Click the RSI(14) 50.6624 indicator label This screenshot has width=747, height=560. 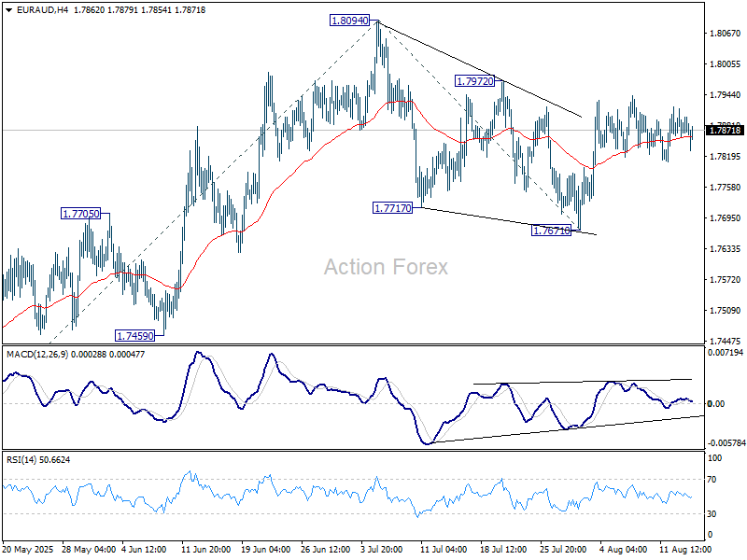pos(38,460)
